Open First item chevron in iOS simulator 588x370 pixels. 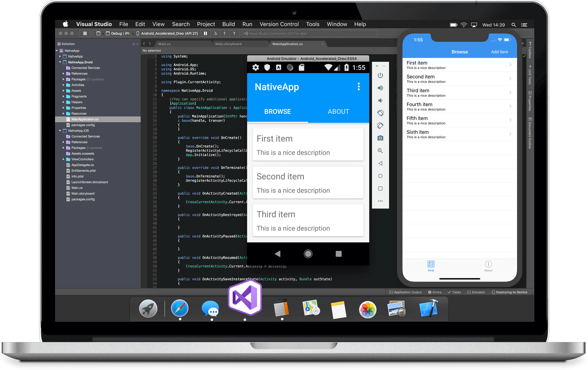510,65
